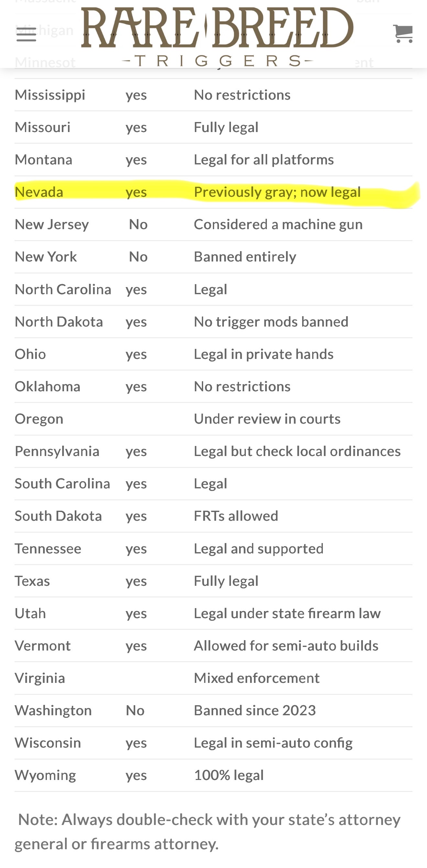The image size is (427, 868).
Task: Click Pennsylvania 'check local ordinances' note
Action: (297, 451)
